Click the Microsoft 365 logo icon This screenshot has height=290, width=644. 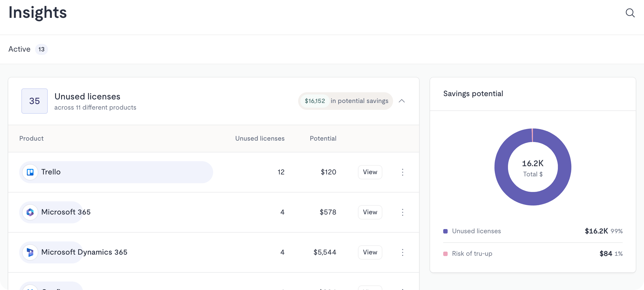pyautogui.click(x=30, y=212)
